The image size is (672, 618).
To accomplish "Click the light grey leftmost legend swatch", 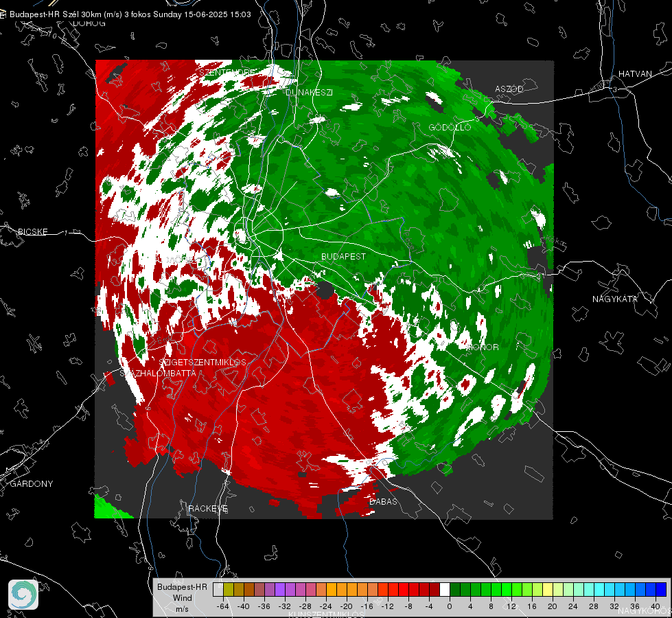I will tap(218, 590).
